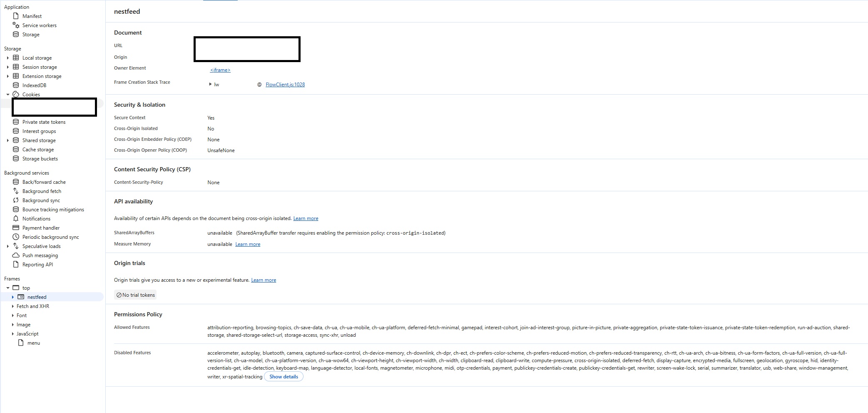Expand the lw stack trace entry
Viewport: 868px width, 413px height.
click(210, 84)
